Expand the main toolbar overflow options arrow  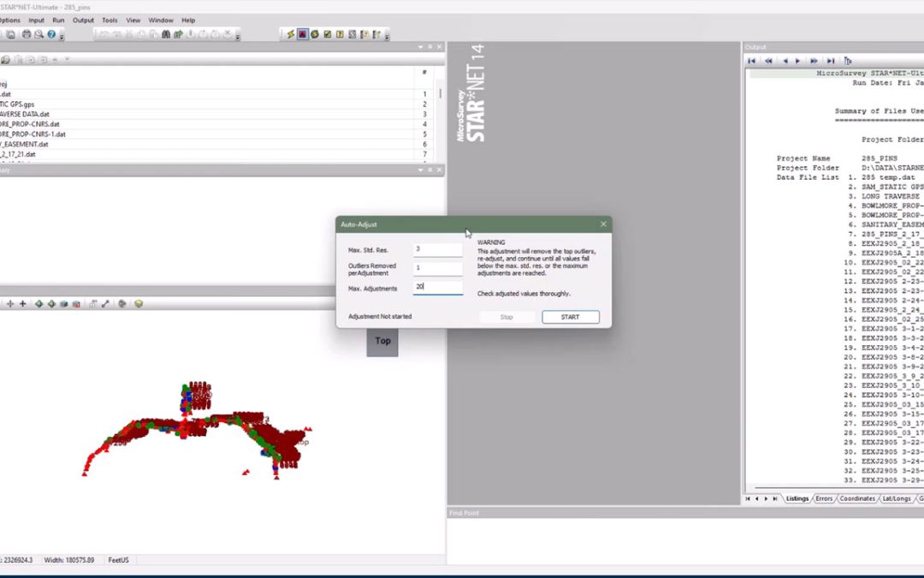pyautogui.click(x=62, y=37)
